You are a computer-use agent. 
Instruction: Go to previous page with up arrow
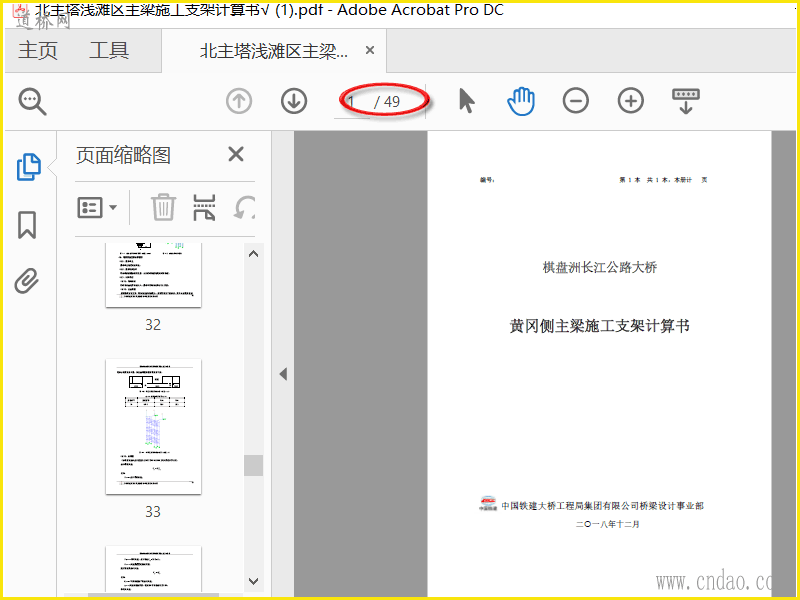(239, 101)
